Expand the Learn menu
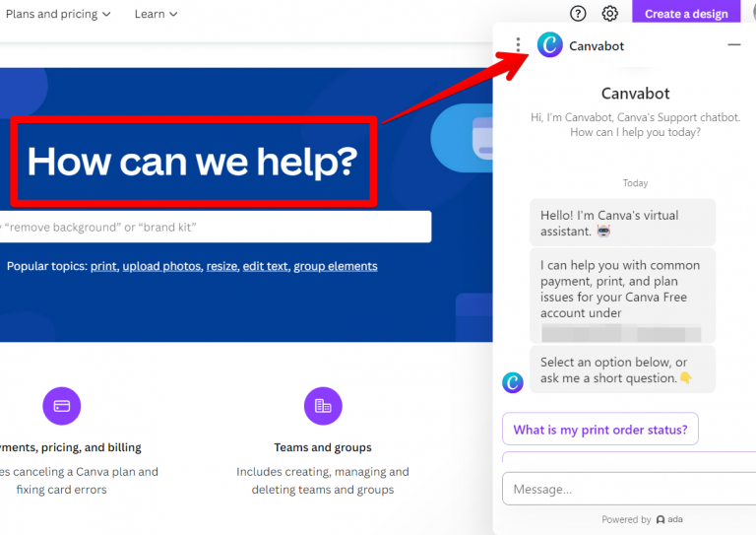Image resolution: width=756 pixels, height=535 pixels. (x=156, y=14)
